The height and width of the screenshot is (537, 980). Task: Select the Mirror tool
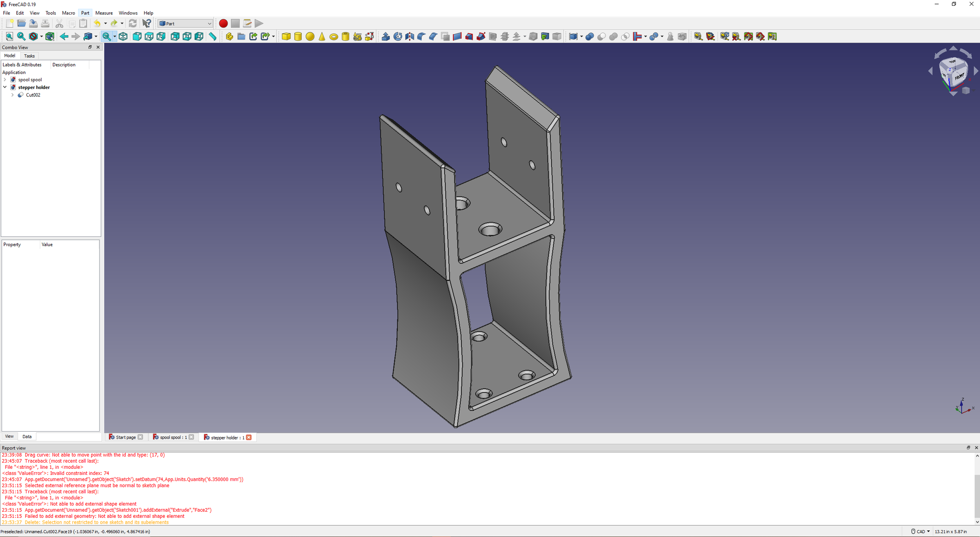pyautogui.click(x=409, y=36)
